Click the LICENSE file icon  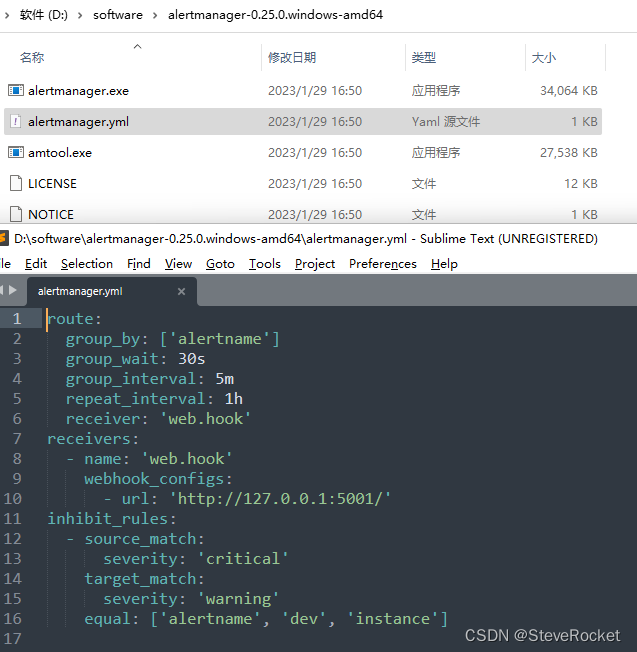(16, 183)
